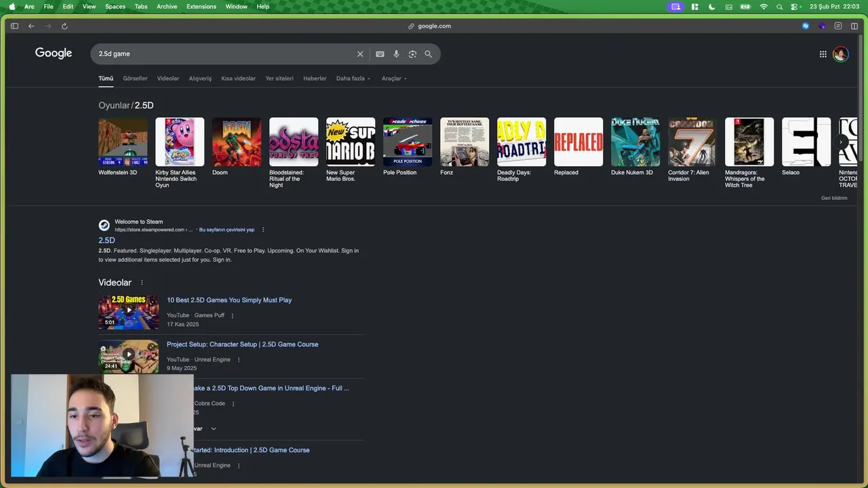Select the Fonz game card
The height and width of the screenshot is (488, 868).
[465, 147]
